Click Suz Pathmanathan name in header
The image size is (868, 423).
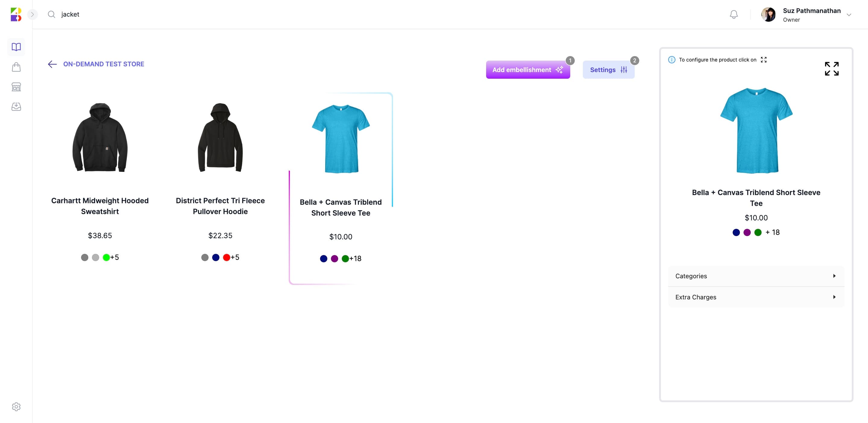tap(812, 11)
